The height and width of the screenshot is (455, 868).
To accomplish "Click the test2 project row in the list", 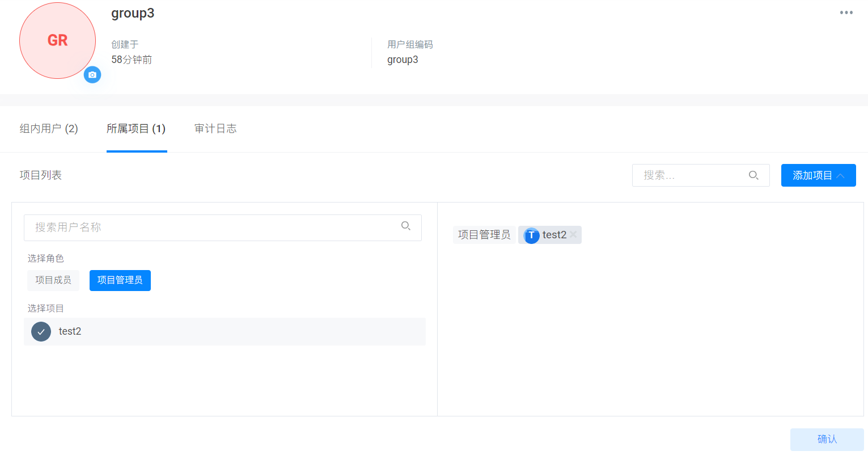I will pos(227,331).
